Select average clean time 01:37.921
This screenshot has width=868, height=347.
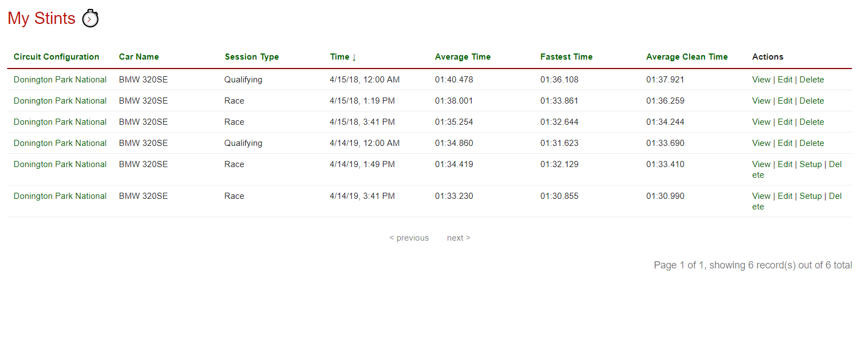point(665,80)
